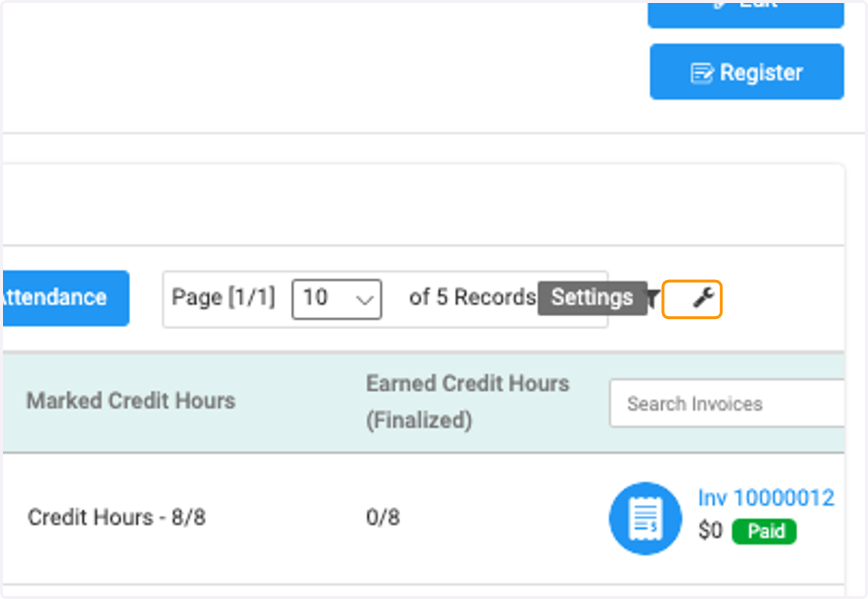Click the green Paid badge
Screen dimensions: 868x599
click(764, 532)
